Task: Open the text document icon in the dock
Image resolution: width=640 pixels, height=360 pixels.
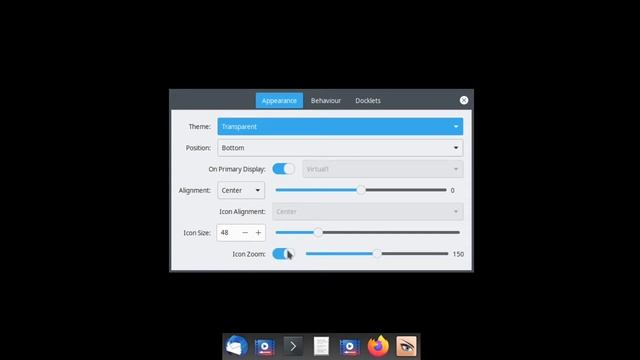Action: coord(321,347)
